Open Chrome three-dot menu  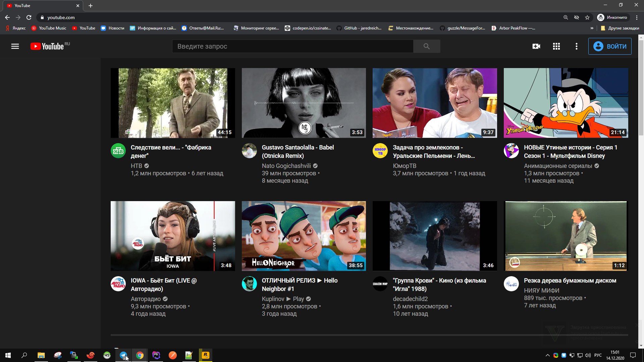coord(637,17)
